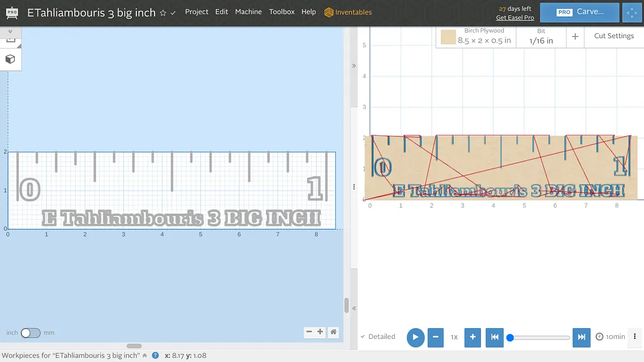The width and height of the screenshot is (644, 362).
Task: Zoom out on the design canvas
Action: [309, 332]
